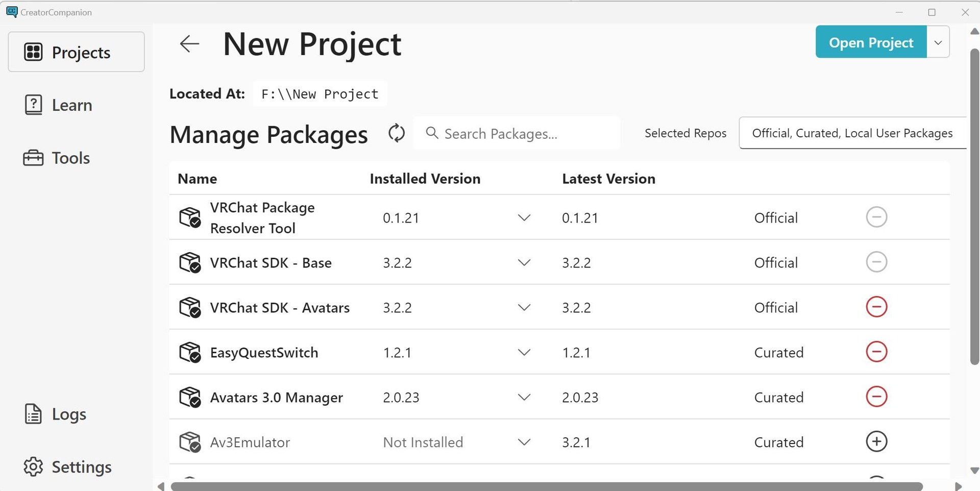Click package icon for Avatars 3.0 Manager
Image resolution: width=980 pixels, height=491 pixels.
(190, 397)
